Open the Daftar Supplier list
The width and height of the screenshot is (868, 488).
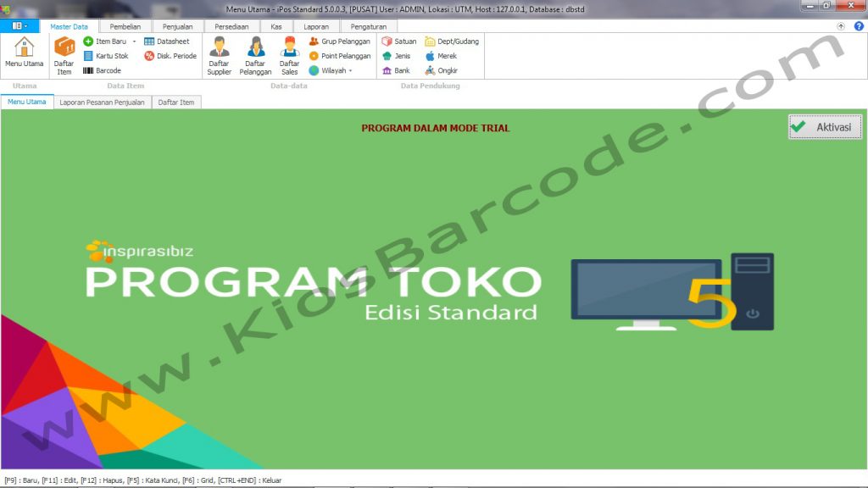219,56
